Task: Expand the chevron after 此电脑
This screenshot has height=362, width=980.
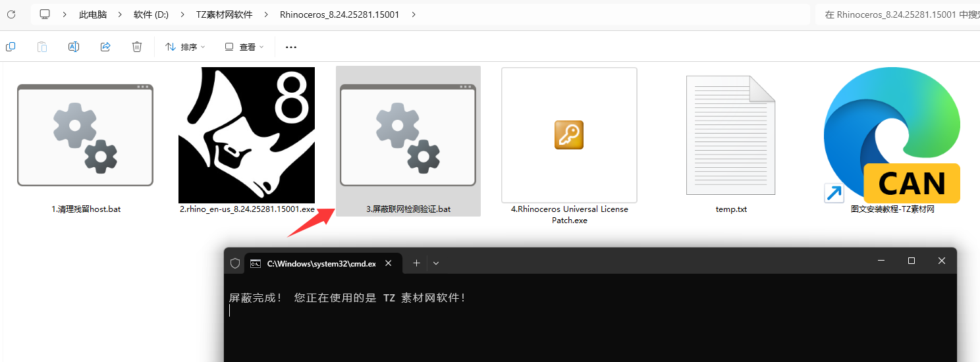Action: [x=119, y=14]
